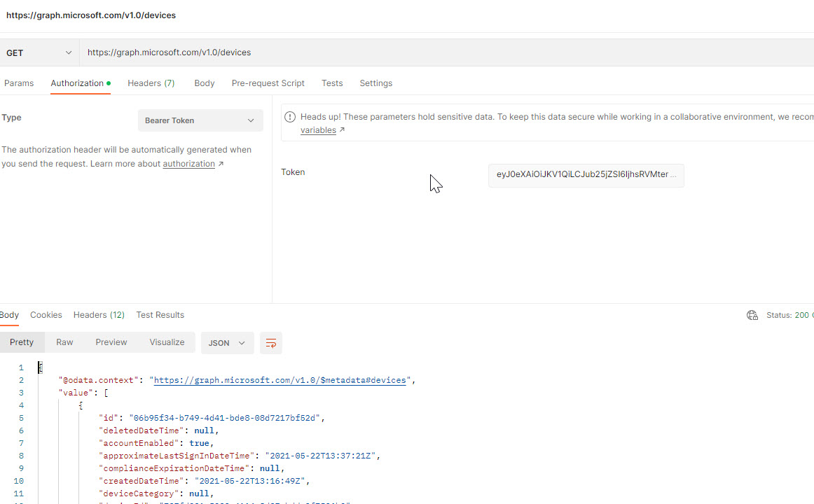Viewport: 814px width, 504px height.
Task: Go to the Tests tab
Action: pos(332,83)
